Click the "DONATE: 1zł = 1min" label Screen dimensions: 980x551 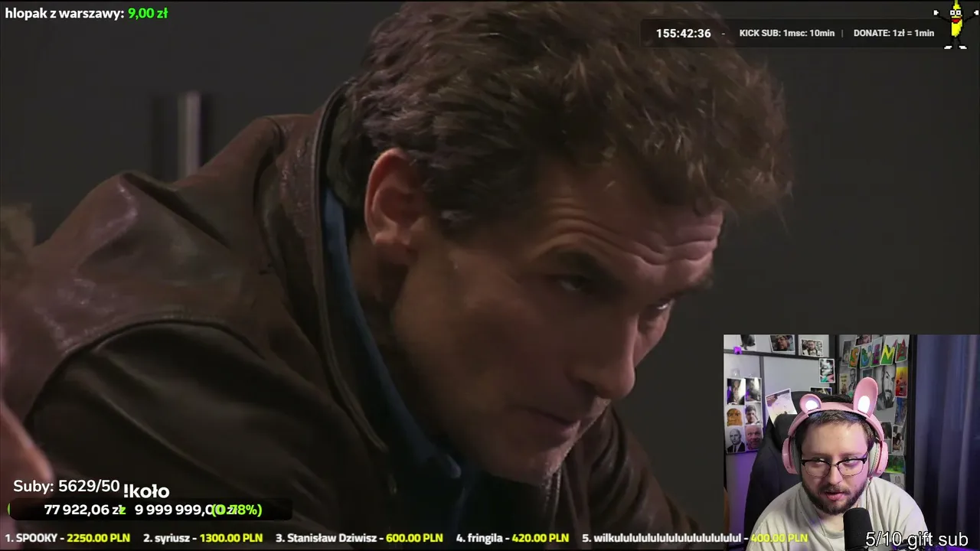click(893, 34)
